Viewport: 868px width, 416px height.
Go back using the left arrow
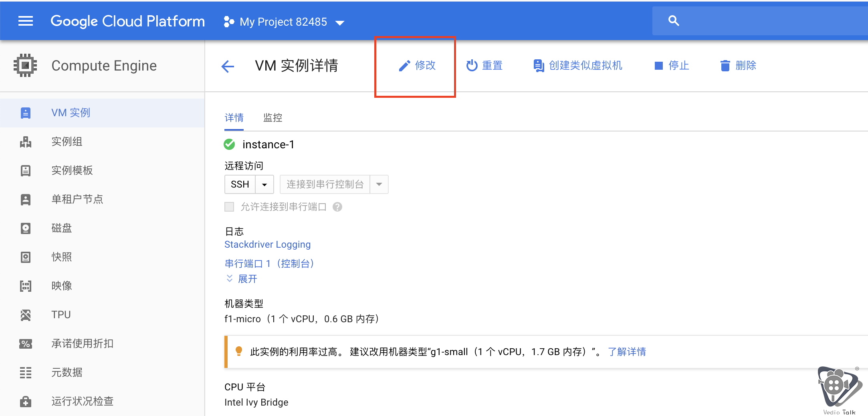228,66
